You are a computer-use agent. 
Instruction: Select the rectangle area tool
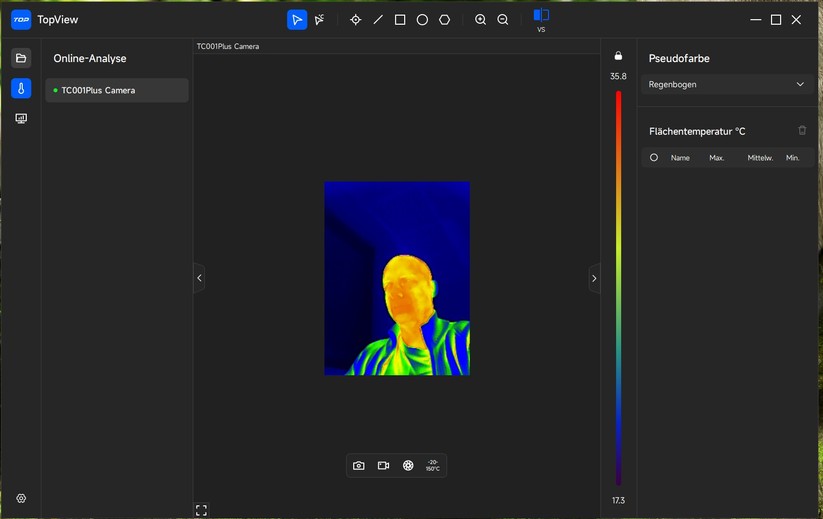pyautogui.click(x=400, y=20)
